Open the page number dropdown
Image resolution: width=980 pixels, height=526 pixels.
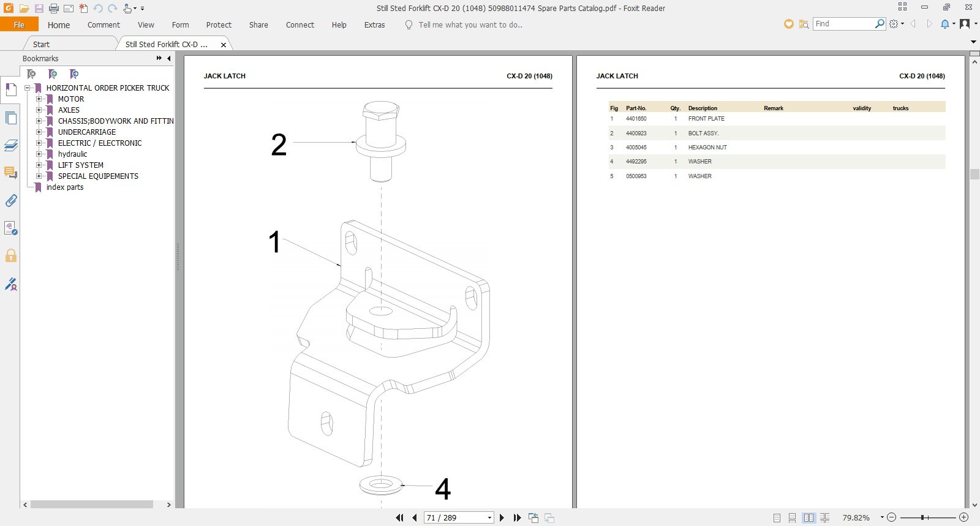click(489, 517)
